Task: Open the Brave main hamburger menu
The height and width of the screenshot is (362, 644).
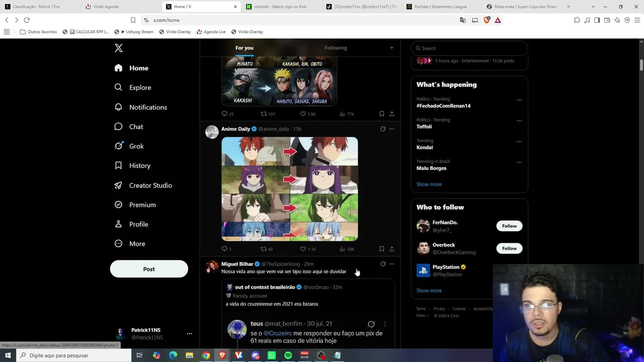Action: pyautogui.click(x=637, y=20)
